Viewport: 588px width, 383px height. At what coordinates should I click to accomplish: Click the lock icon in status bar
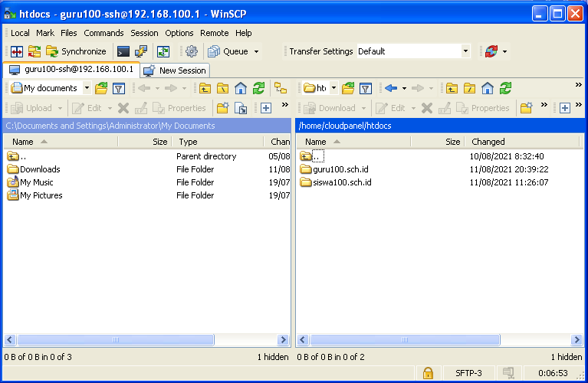tap(428, 373)
